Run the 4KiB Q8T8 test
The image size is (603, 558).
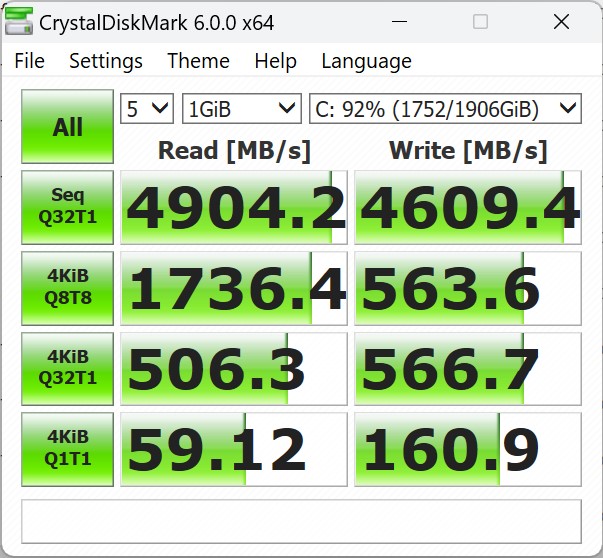click(68, 288)
